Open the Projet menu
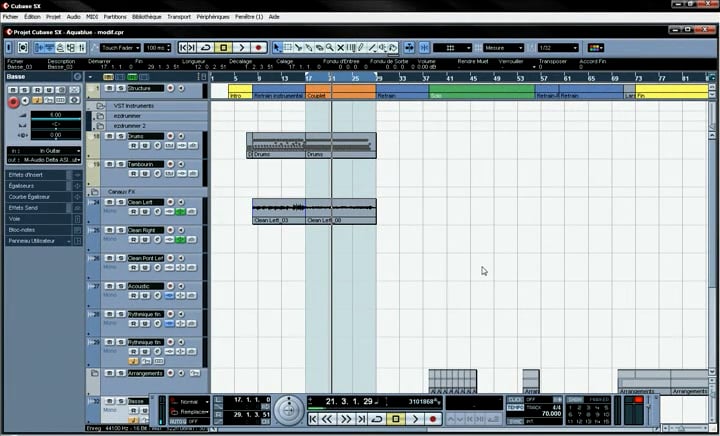The width and height of the screenshot is (720, 436). 53,17
